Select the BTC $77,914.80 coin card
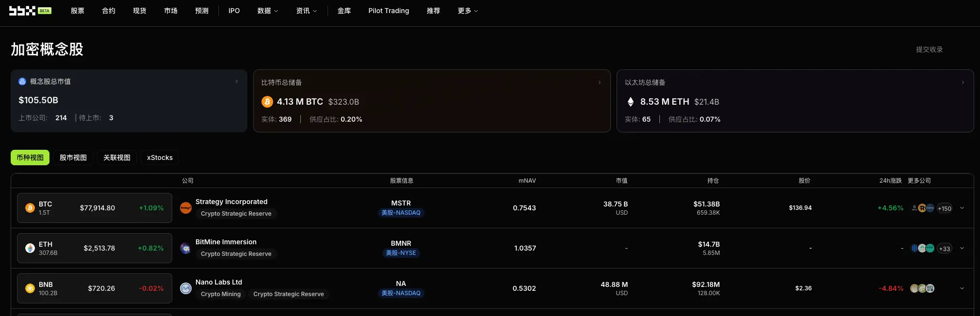This screenshot has width=980, height=316. (x=95, y=208)
